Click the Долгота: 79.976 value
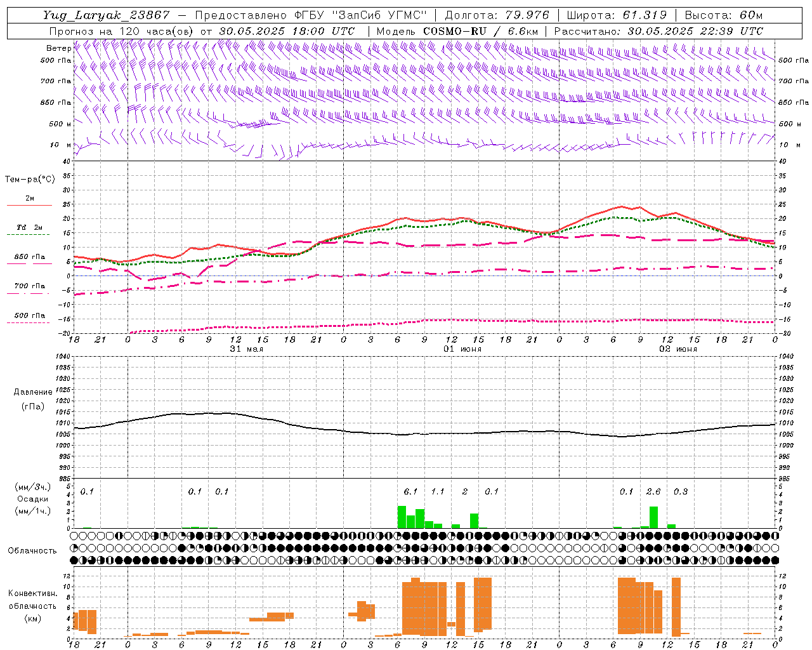Viewport: 812px width, 650px height. (x=497, y=15)
